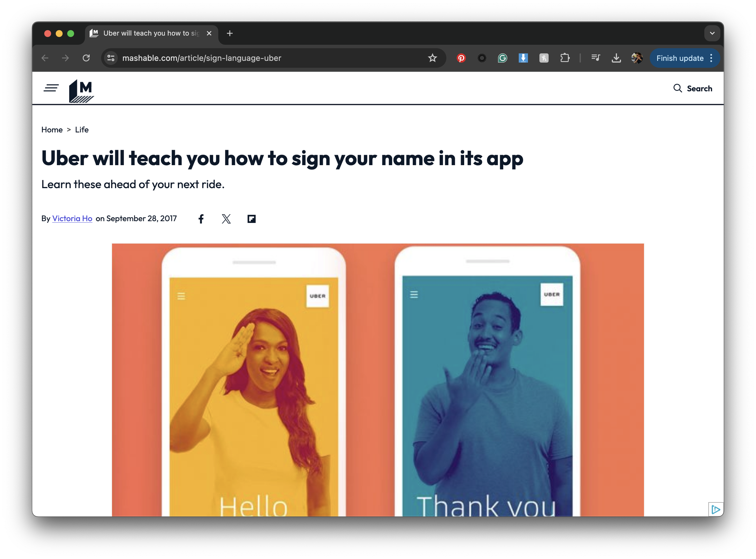Click the date 'September 28, 2017'
This screenshot has height=559, width=756.
coord(142,219)
